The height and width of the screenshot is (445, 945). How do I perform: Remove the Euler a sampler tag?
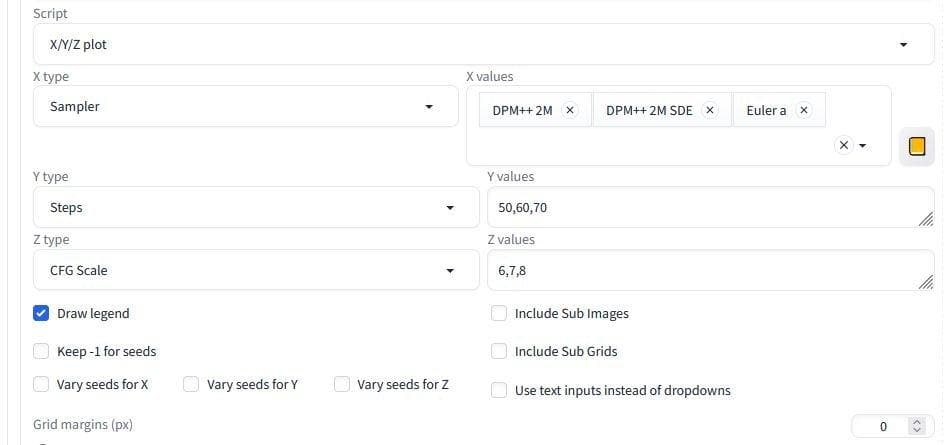(803, 111)
